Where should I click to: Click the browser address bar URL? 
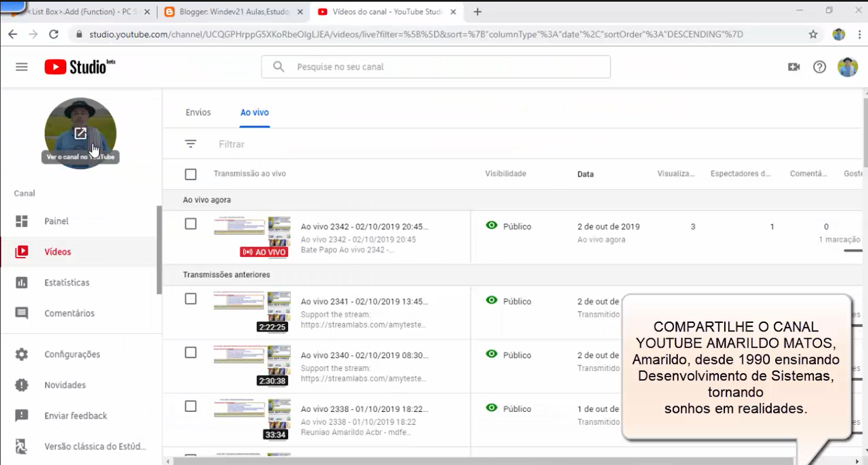416,34
